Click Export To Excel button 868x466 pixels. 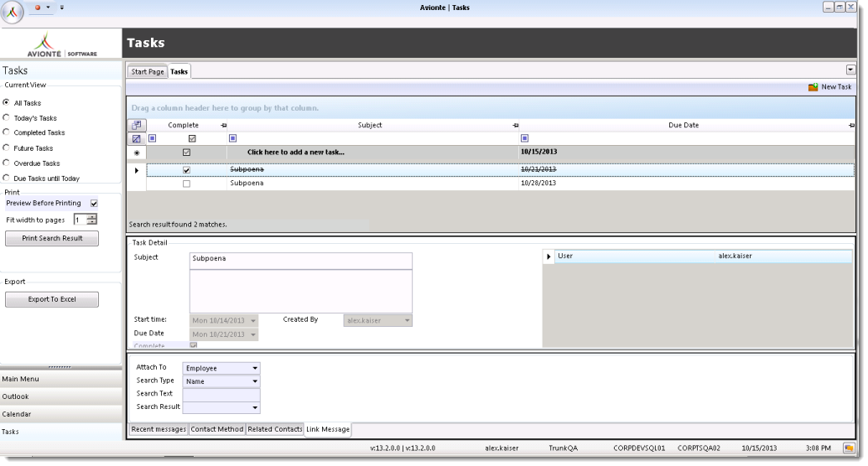click(52, 299)
